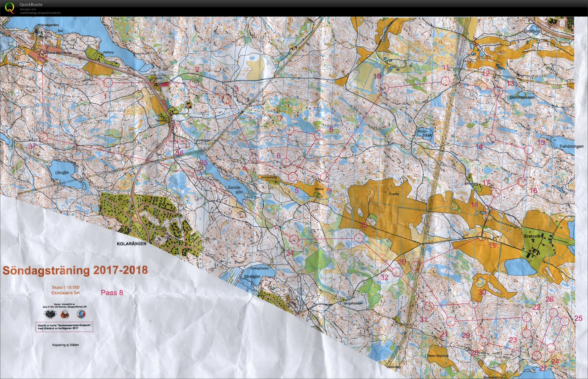The width and height of the screenshot is (588, 379).
Task: Click the Tuppstugan label
Action: tap(202, 140)
